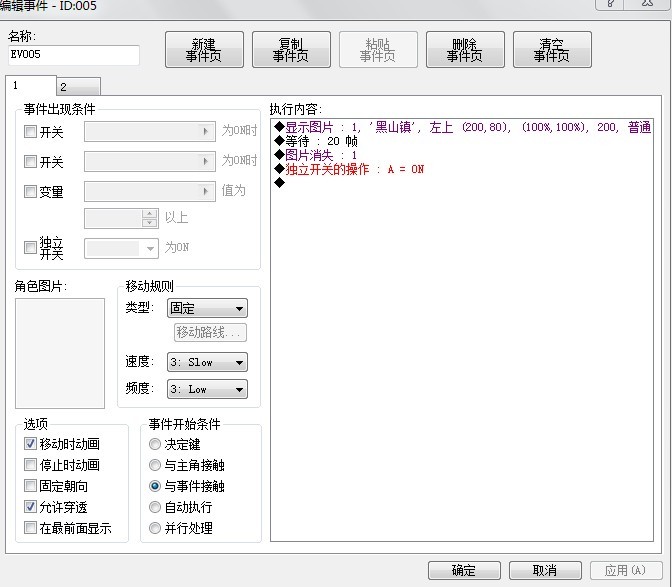Click the 名称 field containing EV005
The height and width of the screenshot is (587, 672).
coord(74,55)
